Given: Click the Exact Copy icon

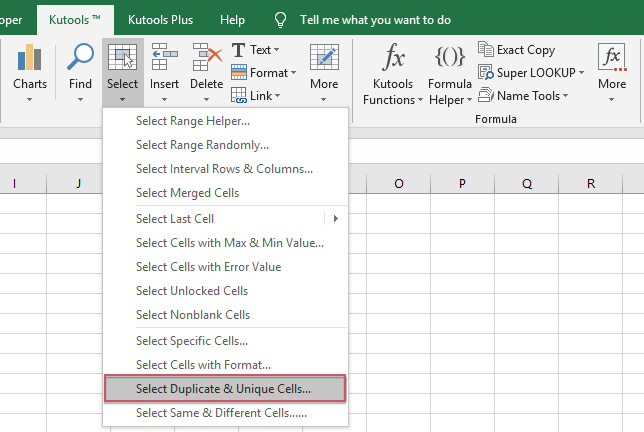Looking at the screenshot, I should 486,49.
